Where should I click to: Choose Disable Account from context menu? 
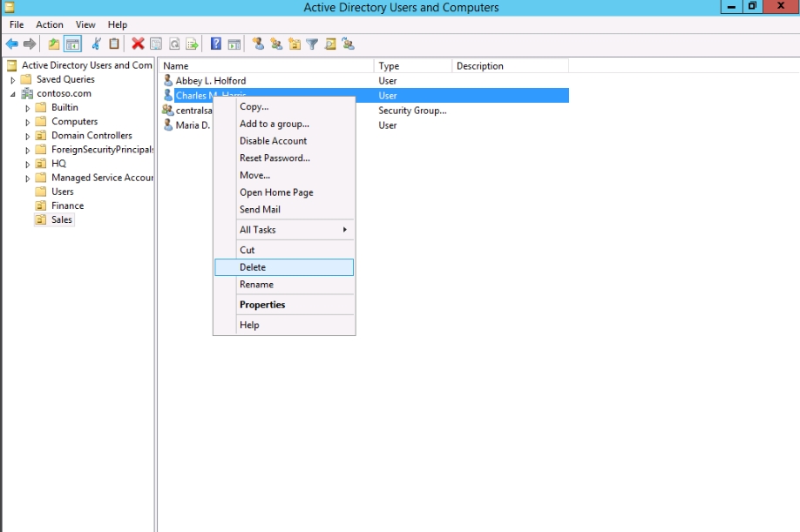tap(284, 141)
